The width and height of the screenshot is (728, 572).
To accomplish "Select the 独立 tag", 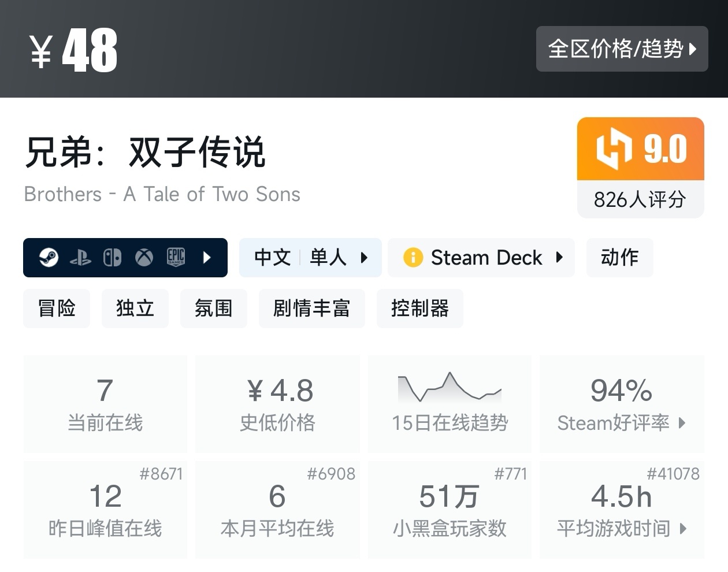I will 135,309.
